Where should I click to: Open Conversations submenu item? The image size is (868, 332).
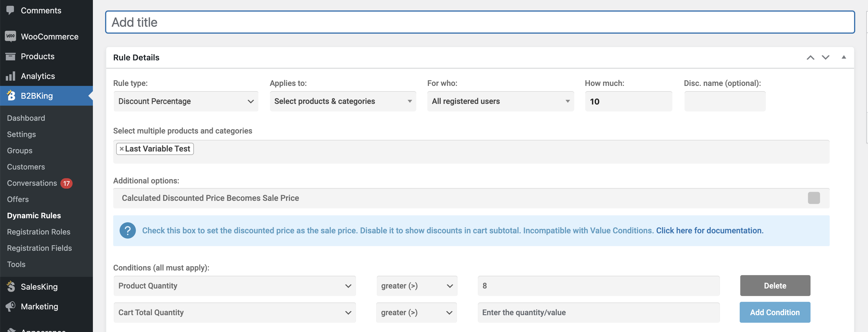click(x=32, y=183)
